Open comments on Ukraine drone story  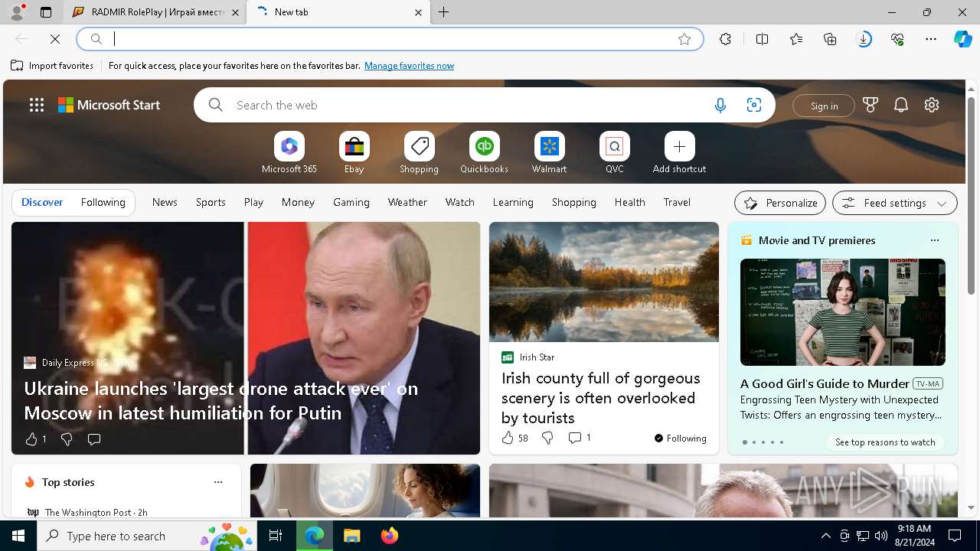pyautogui.click(x=94, y=439)
